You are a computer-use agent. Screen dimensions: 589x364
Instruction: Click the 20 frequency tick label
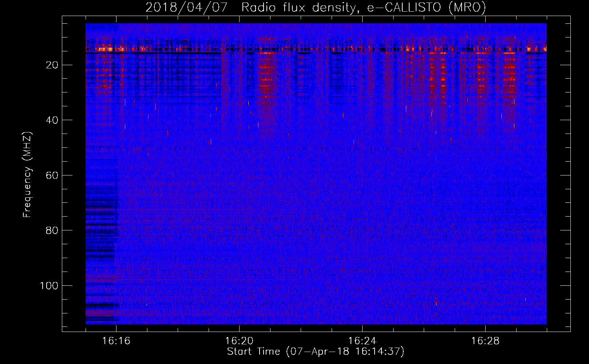[52, 65]
